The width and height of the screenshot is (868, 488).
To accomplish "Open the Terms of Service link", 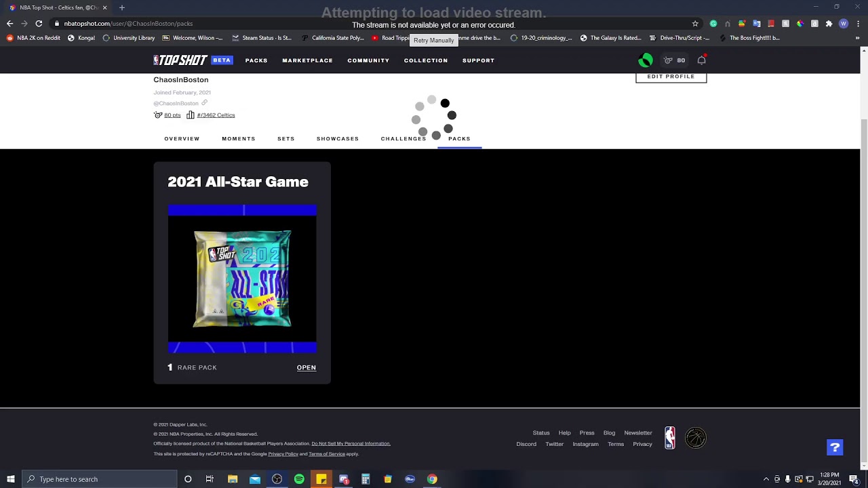I will [327, 453].
